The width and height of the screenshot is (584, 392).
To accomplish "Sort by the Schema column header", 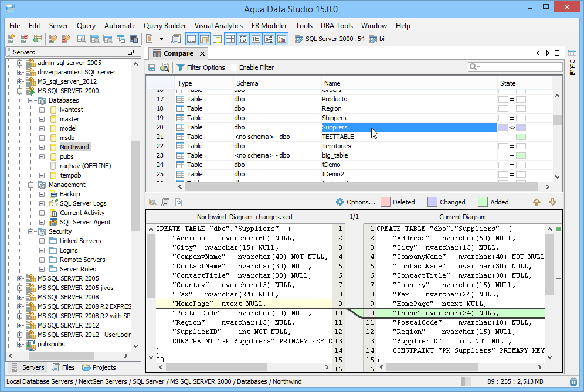I will pyautogui.click(x=277, y=83).
